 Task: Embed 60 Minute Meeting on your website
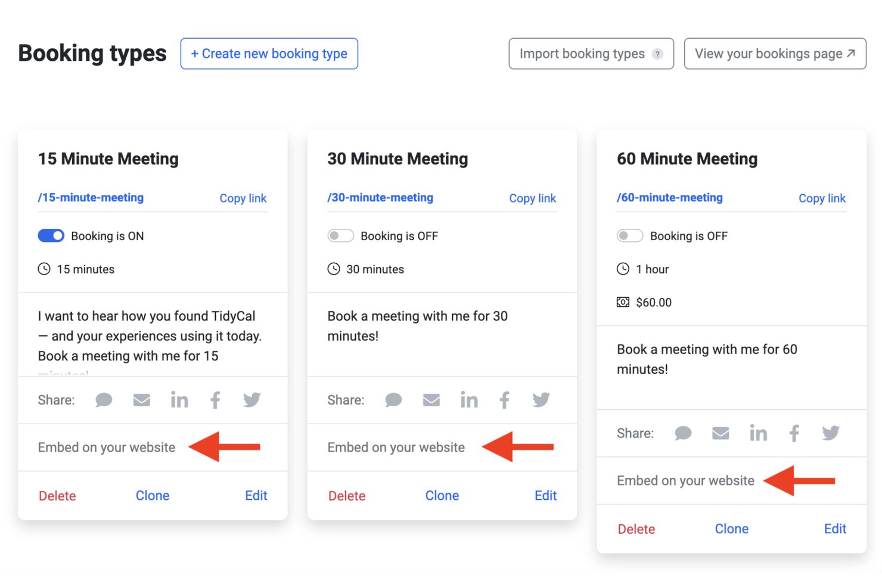click(x=686, y=481)
